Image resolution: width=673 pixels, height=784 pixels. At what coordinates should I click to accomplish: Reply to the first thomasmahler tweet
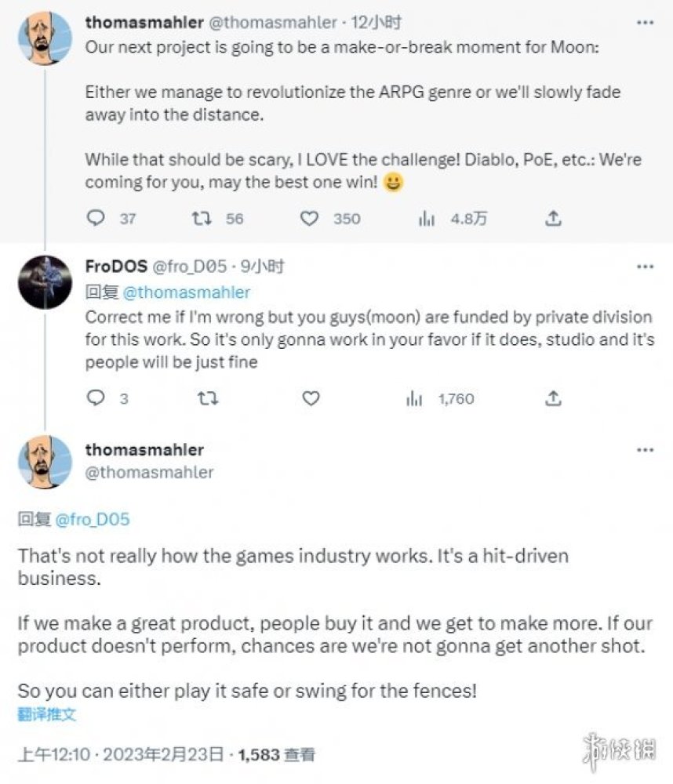tap(96, 219)
